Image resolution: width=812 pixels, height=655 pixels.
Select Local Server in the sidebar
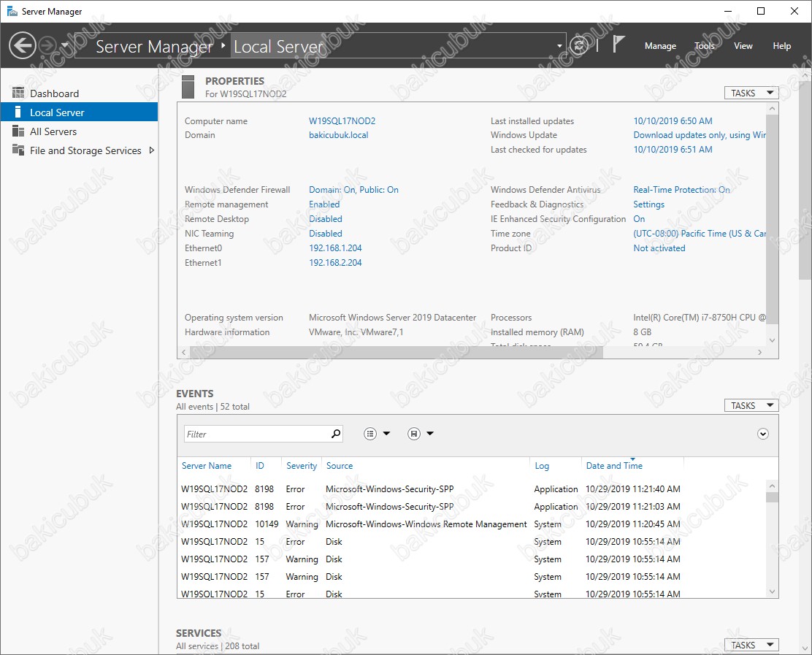[x=80, y=112]
